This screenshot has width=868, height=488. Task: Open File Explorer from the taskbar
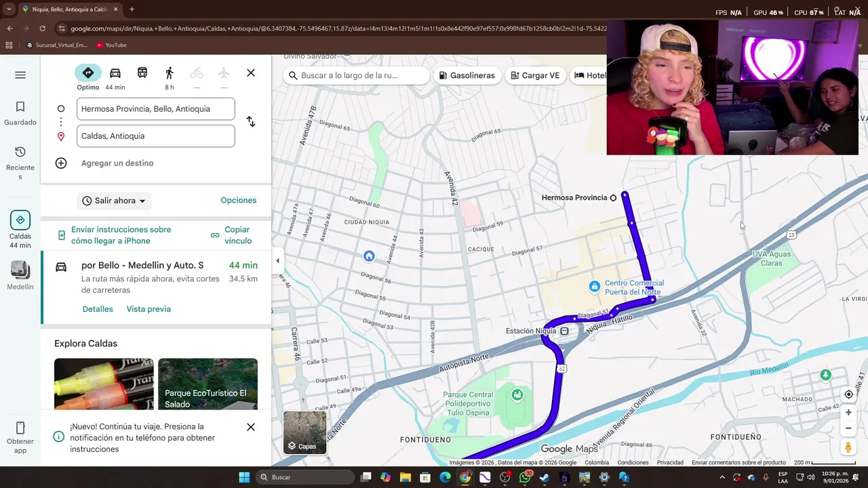(406, 477)
